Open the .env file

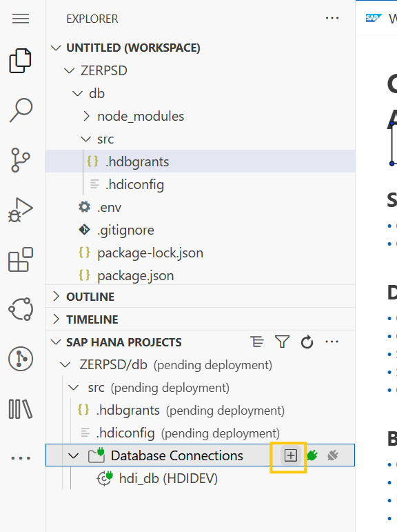click(x=201, y=207)
